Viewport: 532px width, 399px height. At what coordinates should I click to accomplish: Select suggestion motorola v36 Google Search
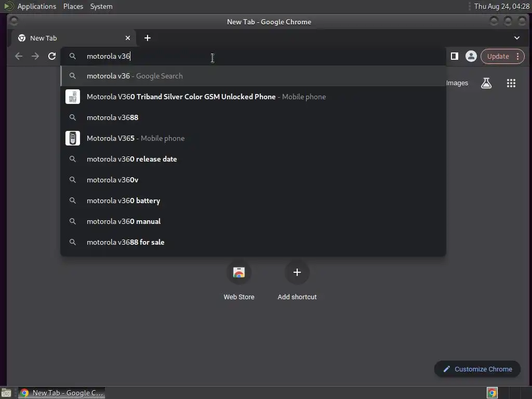click(x=253, y=76)
